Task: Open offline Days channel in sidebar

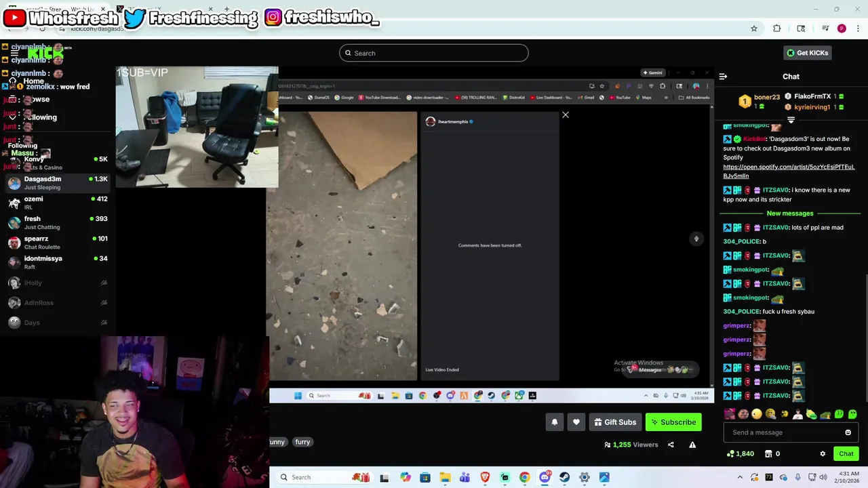Action: click(x=58, y=323)
